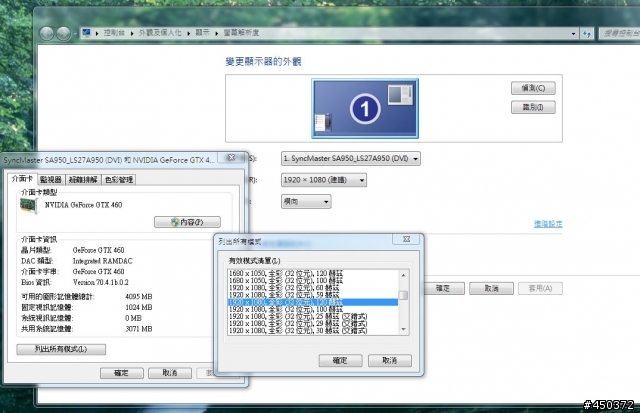Expand the breadcrumb arrow after 控制台

pyautogui.click(x=132, y=33)
